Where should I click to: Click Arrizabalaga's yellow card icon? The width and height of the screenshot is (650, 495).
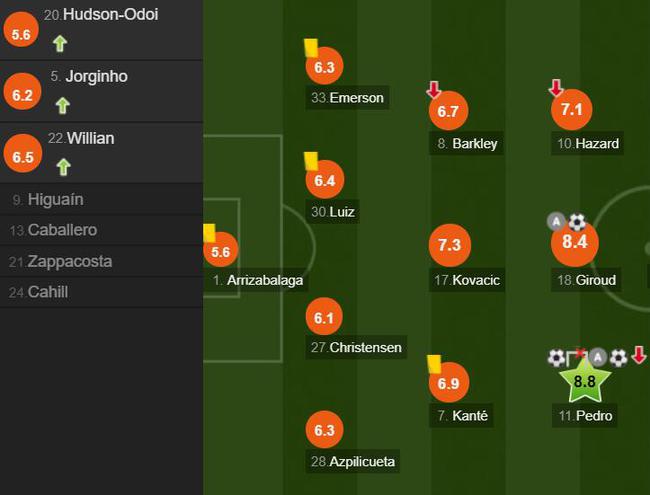pos(209,233)
